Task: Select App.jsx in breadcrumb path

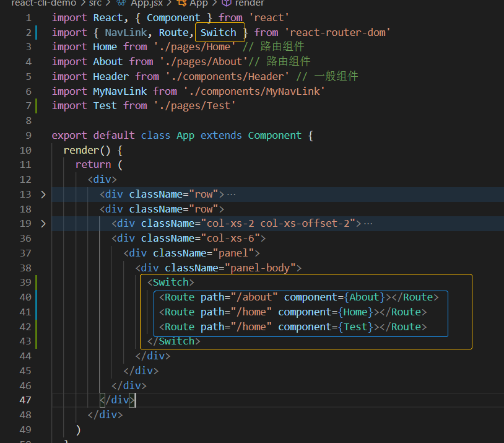Action: pos(147,3)
